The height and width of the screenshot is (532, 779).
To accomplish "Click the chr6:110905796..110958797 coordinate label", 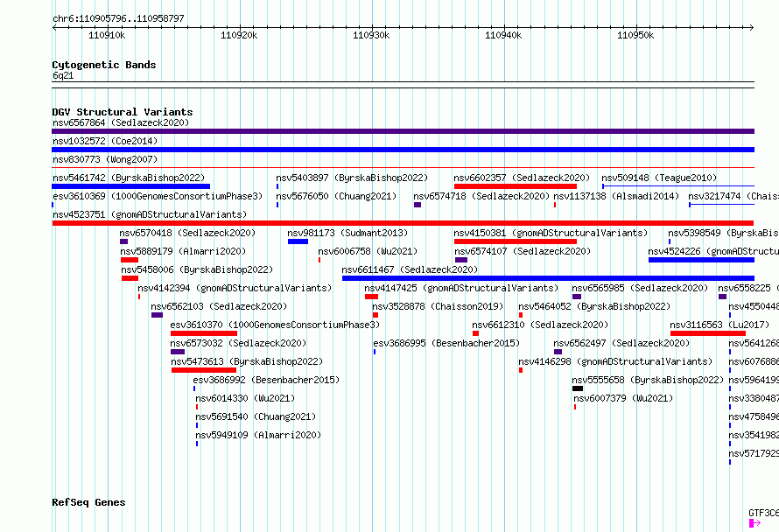I will [x=118, y=19].
